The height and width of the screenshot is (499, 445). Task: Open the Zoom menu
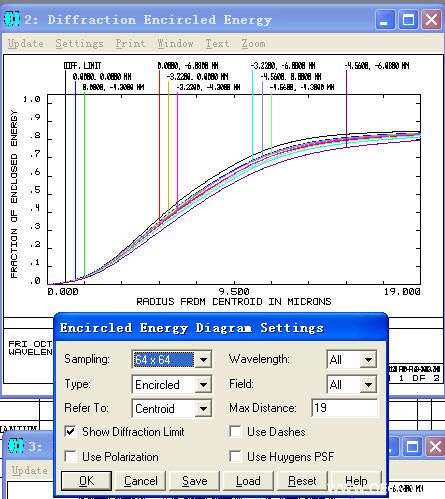tap(253, 44)
